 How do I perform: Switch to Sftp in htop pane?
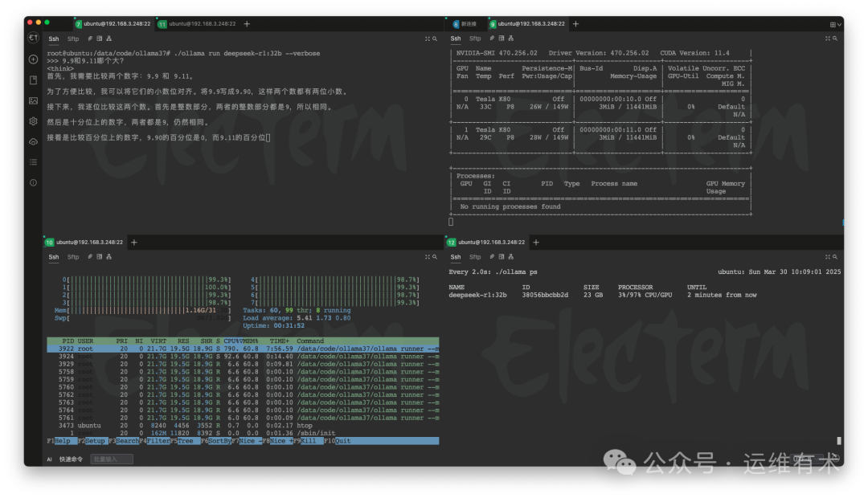tap(73, 257)
